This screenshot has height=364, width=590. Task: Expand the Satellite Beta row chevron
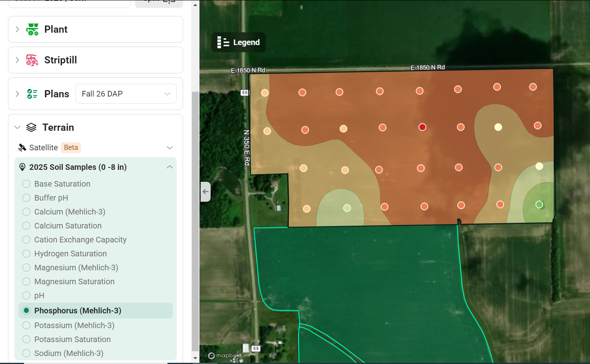coord(170,148)
